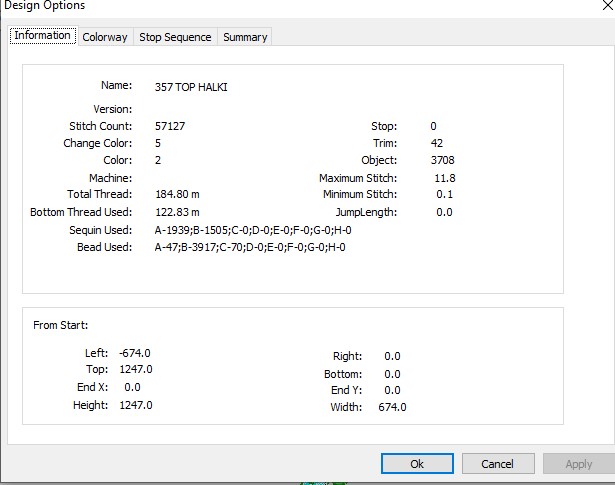Click the Maximum Stitch value 11.8
Viewport: 615px width, 485px height.
point(445,178)
